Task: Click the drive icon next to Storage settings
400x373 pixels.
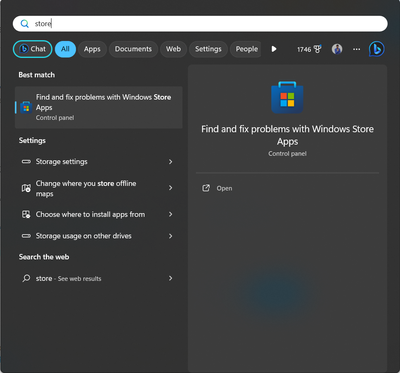Action: pyautogui.click(x=26, y=162)
